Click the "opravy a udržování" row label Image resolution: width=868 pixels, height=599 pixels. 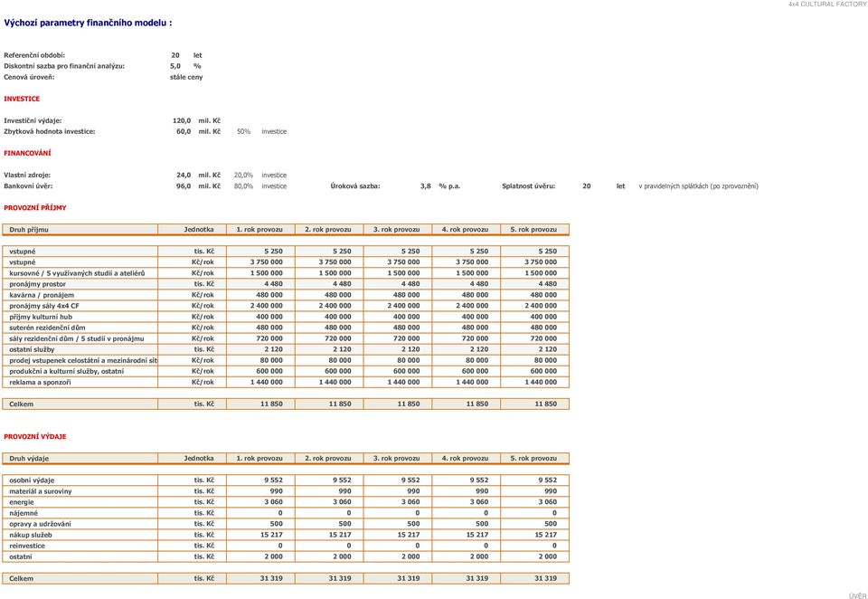[40, 524]
